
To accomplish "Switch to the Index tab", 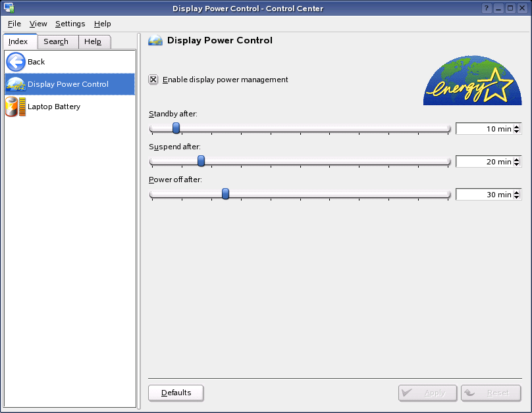I will pyautogui.click(x=20, y=41).
